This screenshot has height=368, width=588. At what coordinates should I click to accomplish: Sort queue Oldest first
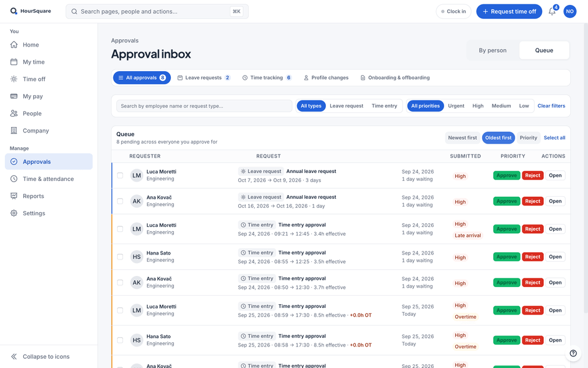click(499, 138)
